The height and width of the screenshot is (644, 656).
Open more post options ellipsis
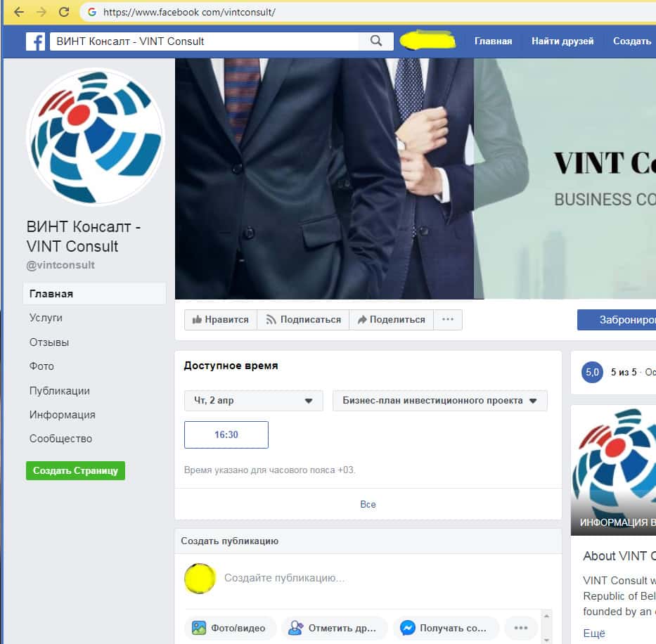click(x=520, y=628)
